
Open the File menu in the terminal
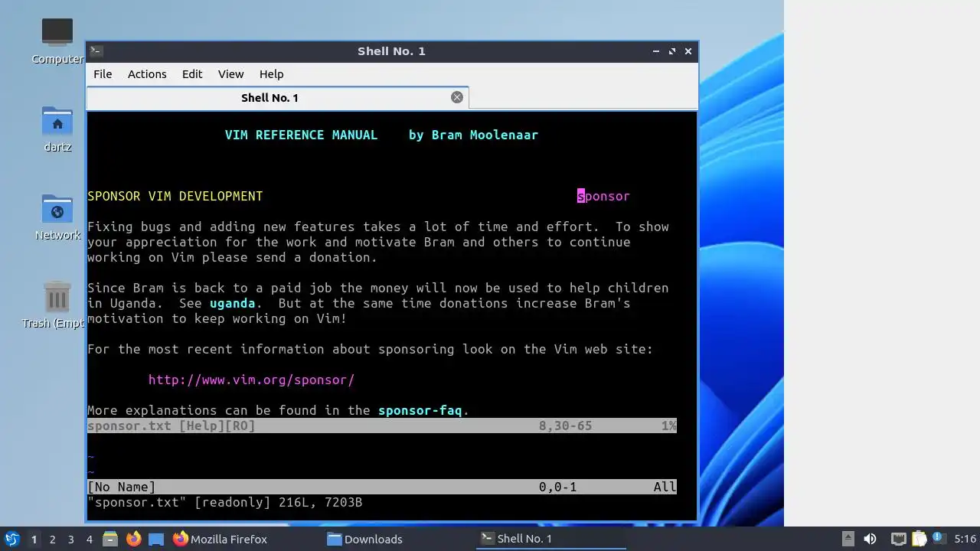coord(103,74)
